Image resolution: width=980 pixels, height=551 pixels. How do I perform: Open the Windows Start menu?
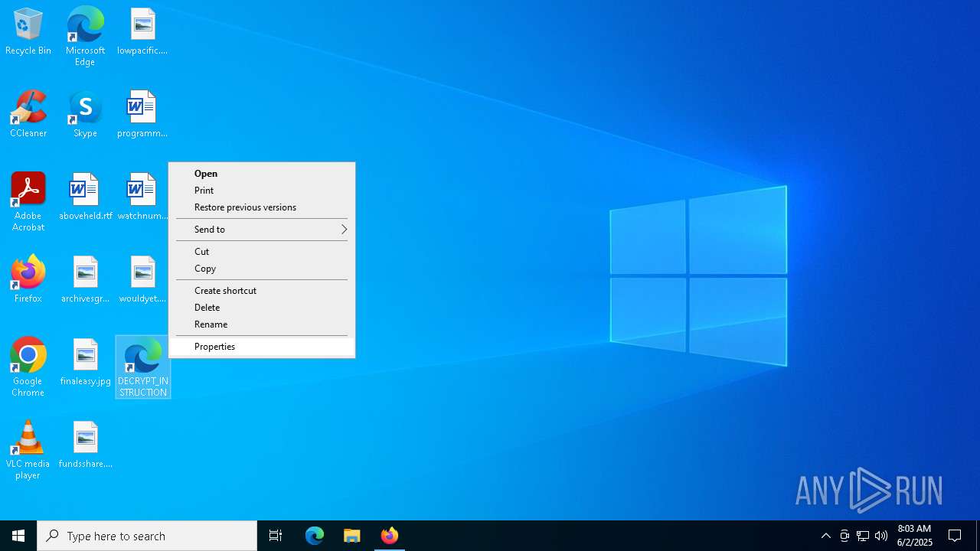[18, 536]
